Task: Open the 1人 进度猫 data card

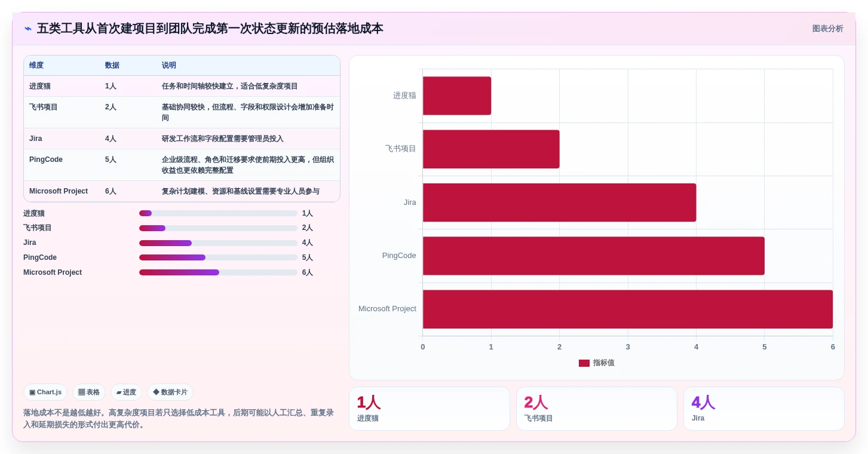Action: (x=430, y=409)
